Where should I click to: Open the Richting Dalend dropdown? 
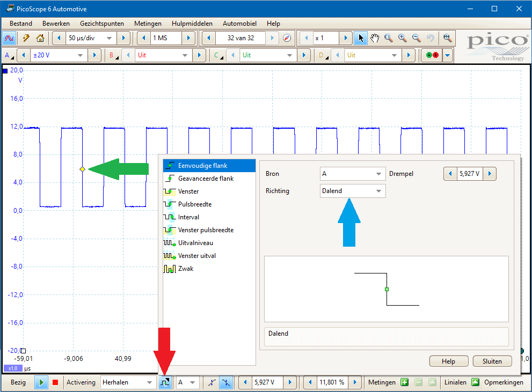pyautogui.click(x=353, y=191)
